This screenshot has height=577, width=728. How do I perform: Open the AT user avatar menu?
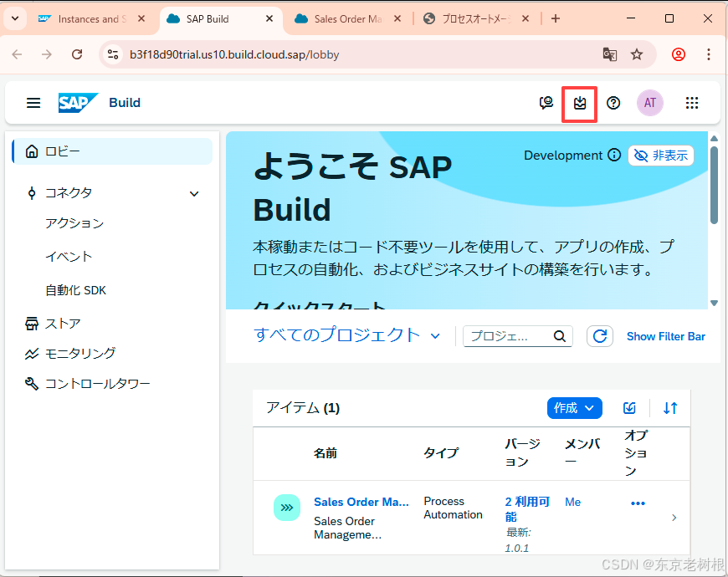pos(650,103)
